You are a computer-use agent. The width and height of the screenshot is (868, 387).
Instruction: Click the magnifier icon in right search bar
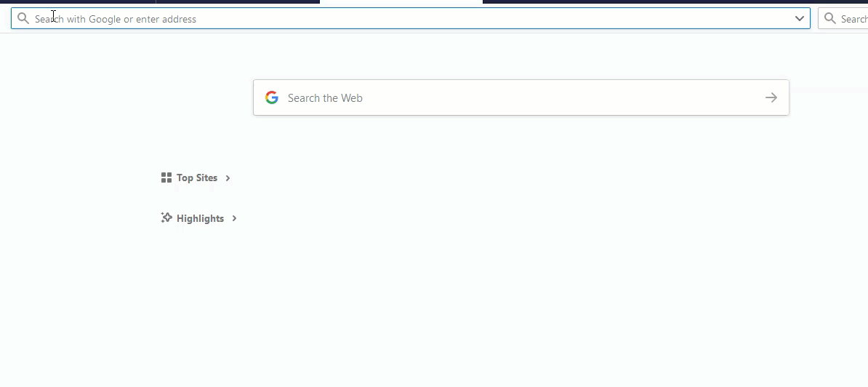point(829,19)
